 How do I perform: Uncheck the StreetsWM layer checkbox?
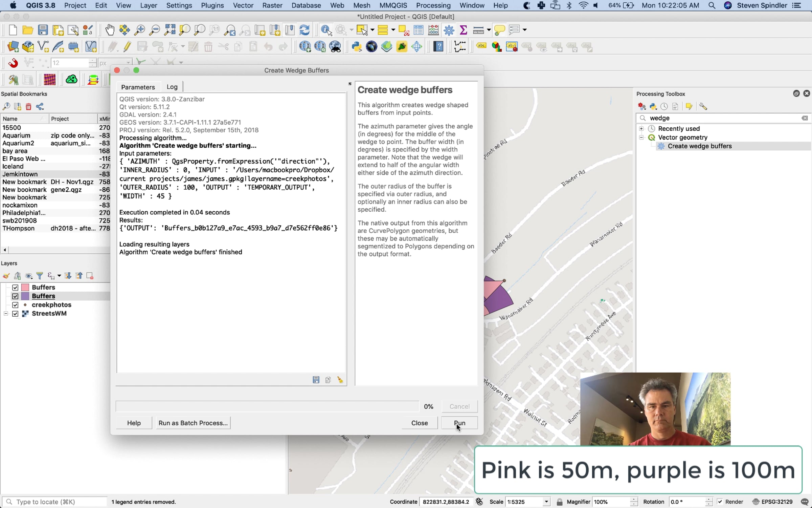(15, 314)
